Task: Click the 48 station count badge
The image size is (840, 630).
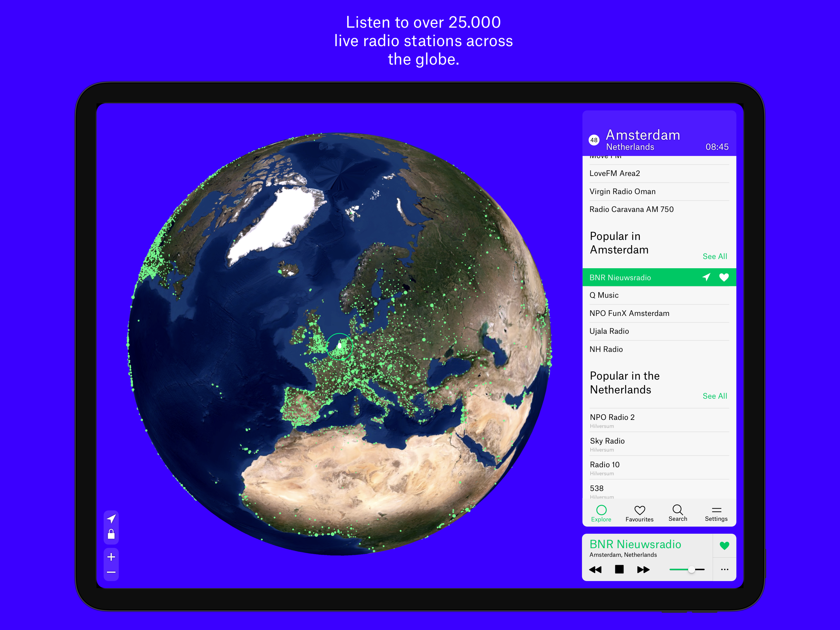Action: pyautogui.click(x=594, y=140)
